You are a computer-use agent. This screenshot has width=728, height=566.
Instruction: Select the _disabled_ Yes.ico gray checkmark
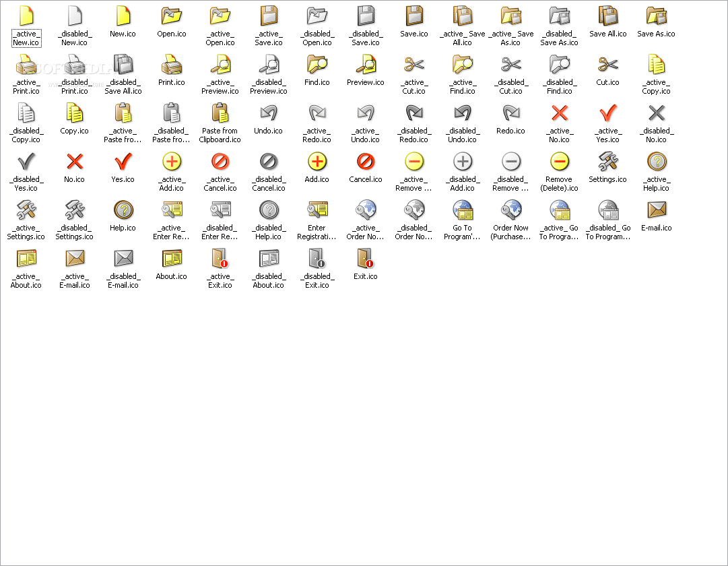(26, 161)
